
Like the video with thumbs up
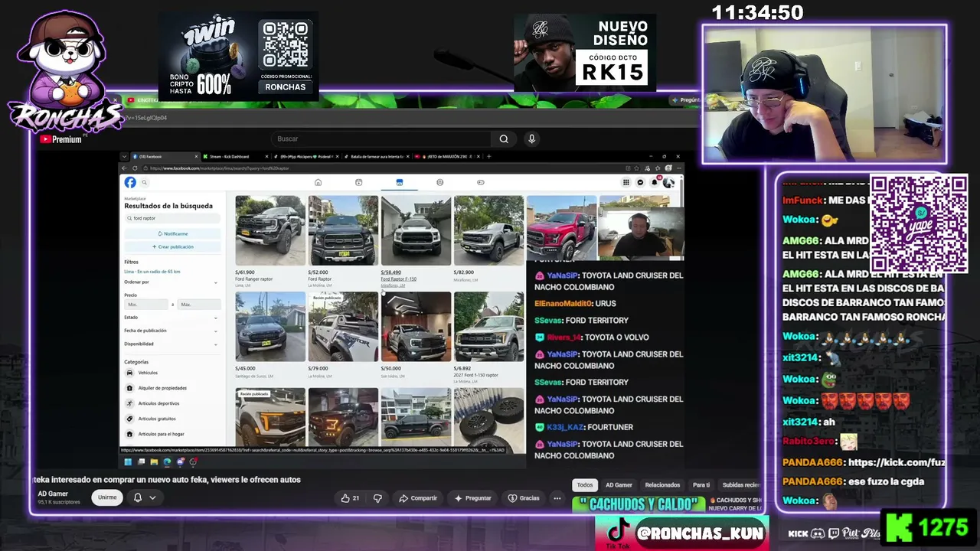350,498
